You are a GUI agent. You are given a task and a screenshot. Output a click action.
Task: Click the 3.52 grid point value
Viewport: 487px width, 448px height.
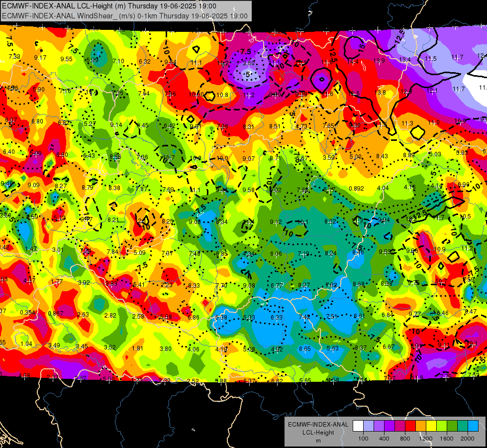(109, 347)
